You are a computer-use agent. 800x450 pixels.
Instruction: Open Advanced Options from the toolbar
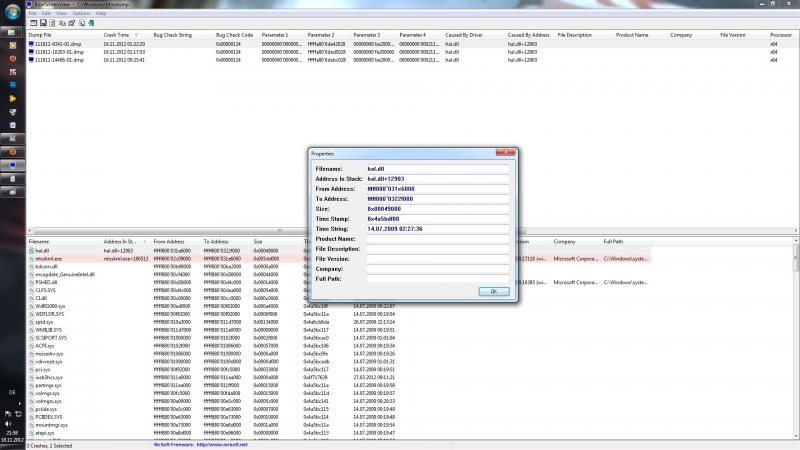pyautogui.click(x=34, y=23)
